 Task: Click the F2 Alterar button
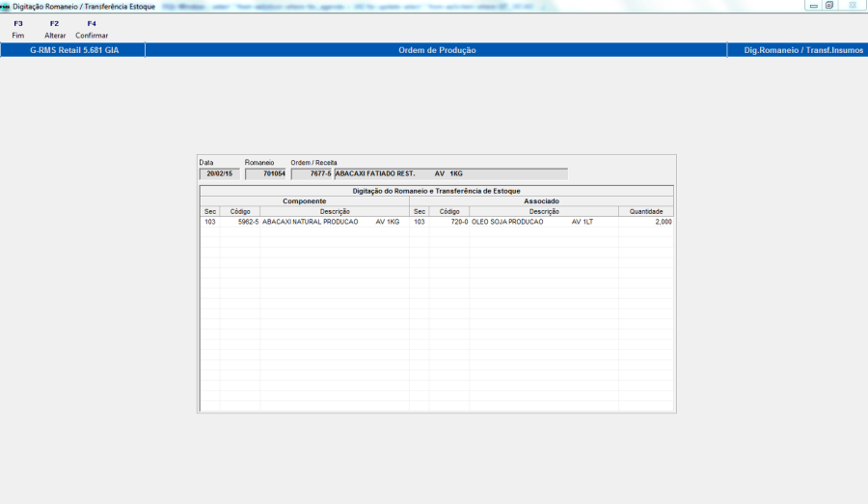point(55,29)
